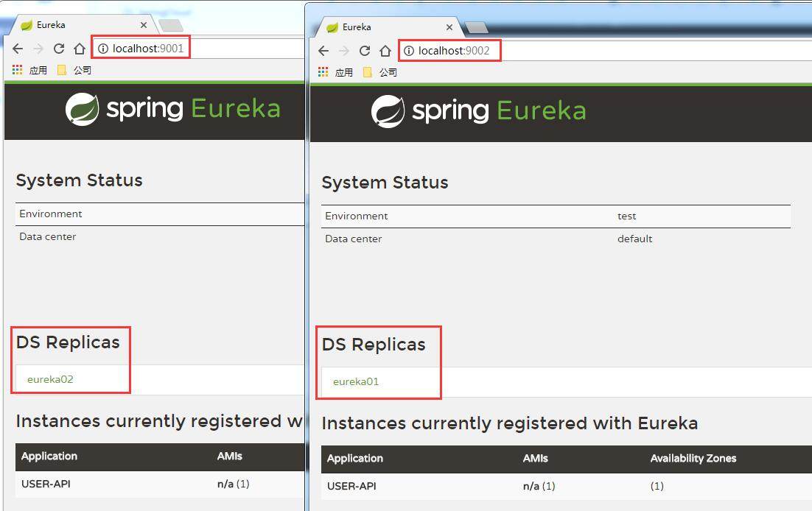Open apps grid icon in right bookmarks bar
Image resolution: width=812 pixels, height=511 pixels.
pyautogui.click(x=323, y=72)
